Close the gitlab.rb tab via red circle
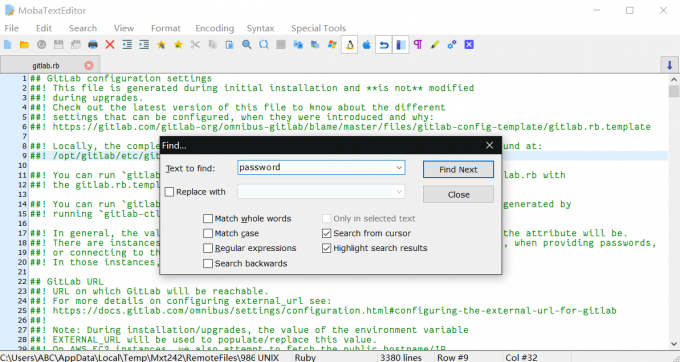 [89, 65]
